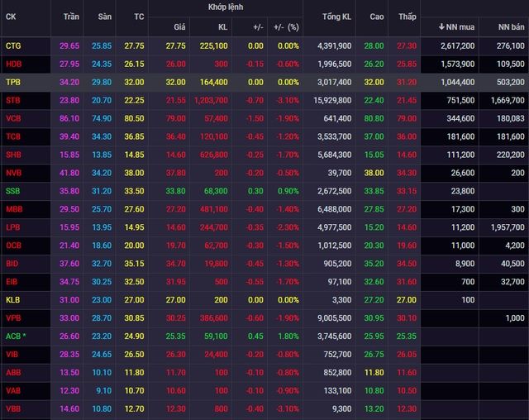Sort table by Trần column header
Screen dimensions: 529x420
click(x=71, y=17)
